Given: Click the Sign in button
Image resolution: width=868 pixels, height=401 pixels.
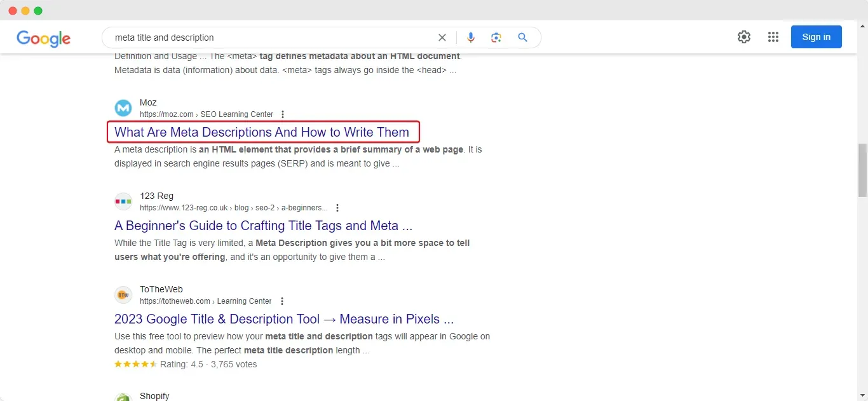Looking at the screenshot, I should [816, 37].
